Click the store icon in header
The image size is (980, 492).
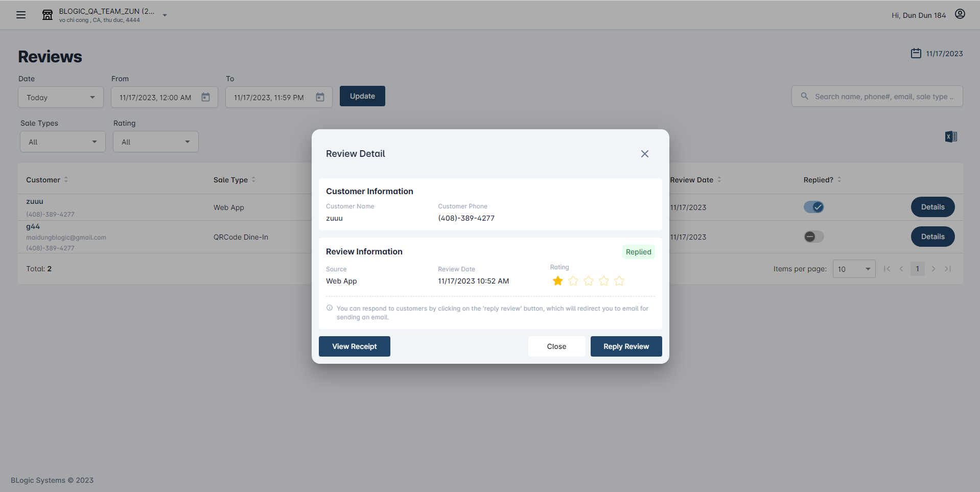48,15
